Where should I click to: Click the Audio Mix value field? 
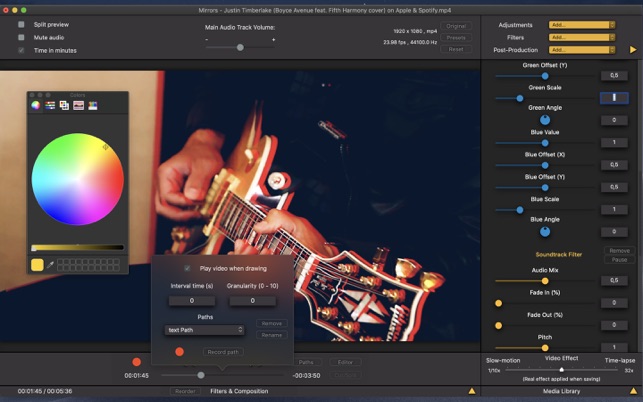click(x=614, y=280)
